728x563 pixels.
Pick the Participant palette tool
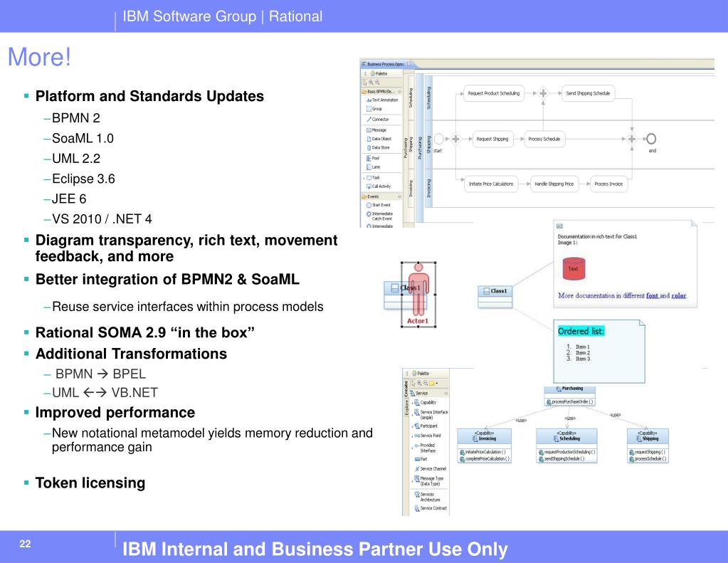(426, 426)
